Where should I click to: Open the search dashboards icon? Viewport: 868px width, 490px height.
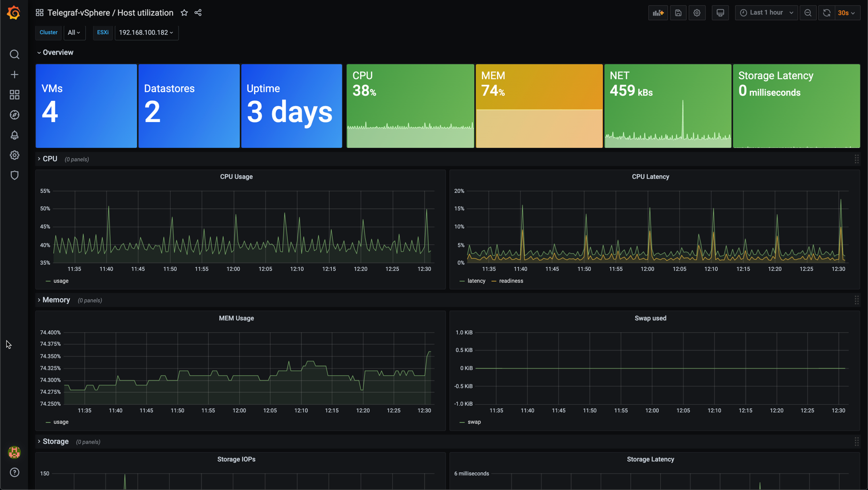pos(14,54)
